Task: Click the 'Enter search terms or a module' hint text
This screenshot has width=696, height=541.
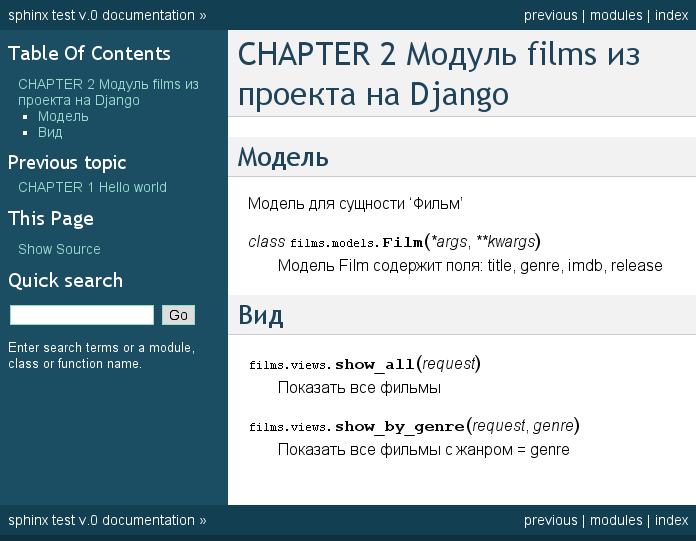Action: click(x=101, y=355)
